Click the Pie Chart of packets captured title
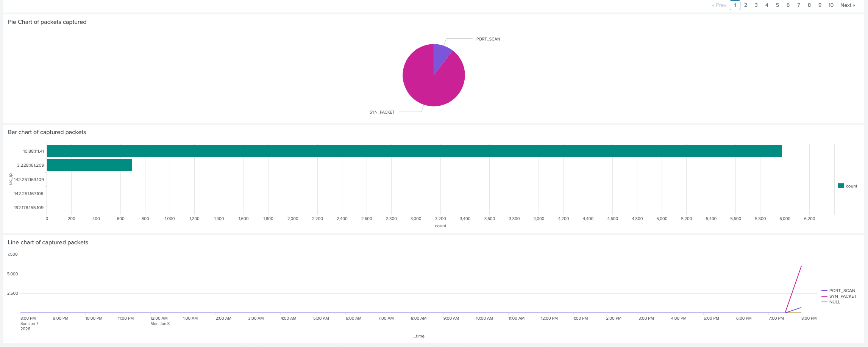Screen dimensions: 868x347 47,22
